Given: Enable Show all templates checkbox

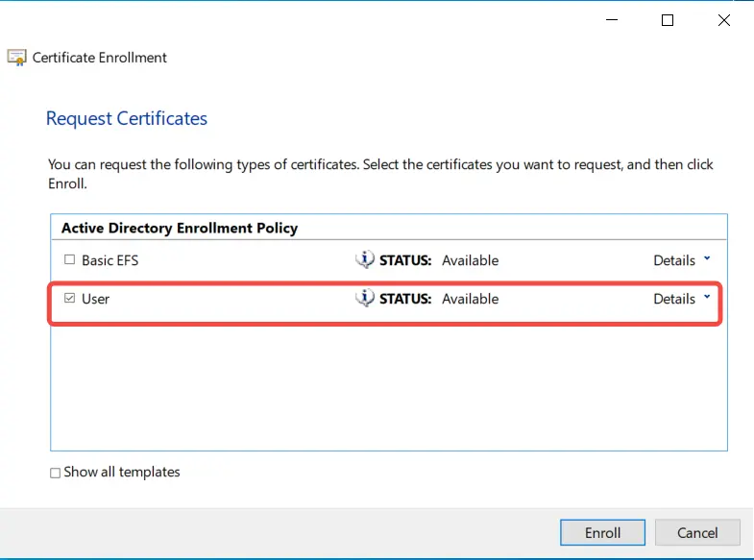Looking at the screenshot, I should [56, 473].
